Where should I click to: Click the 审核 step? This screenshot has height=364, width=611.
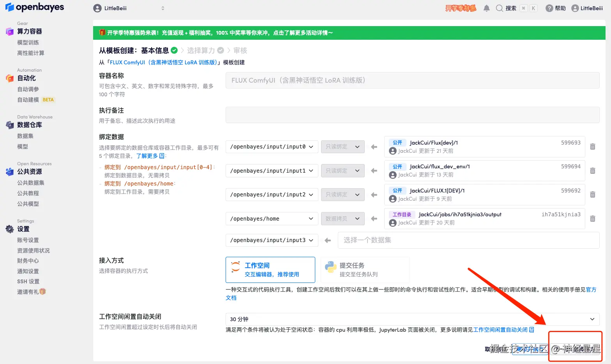pos(240,50)
